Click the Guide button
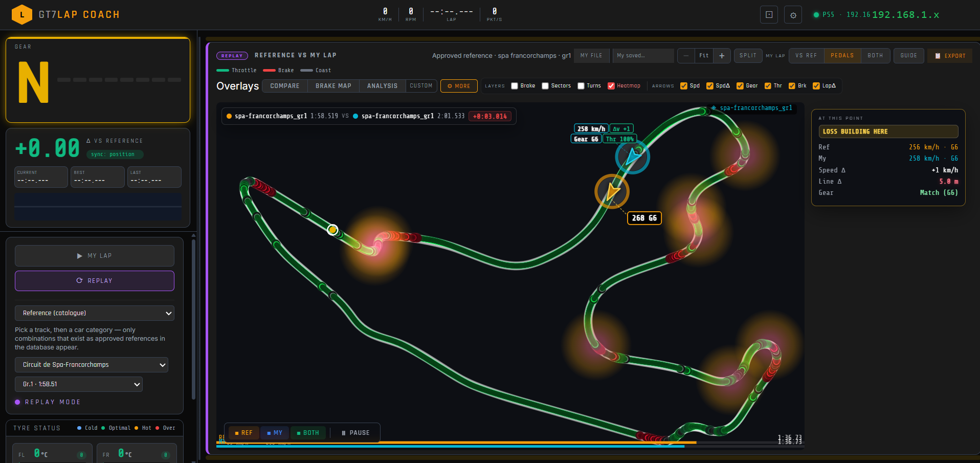980x463 pixels. 909,56
